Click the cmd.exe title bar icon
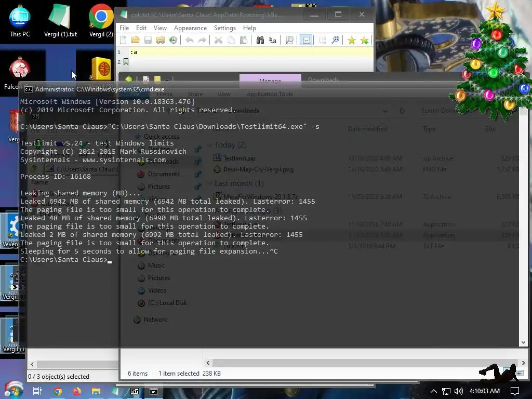Image resolution: width=532 pixels, height=399 pixels. click(x=29, y=89)
